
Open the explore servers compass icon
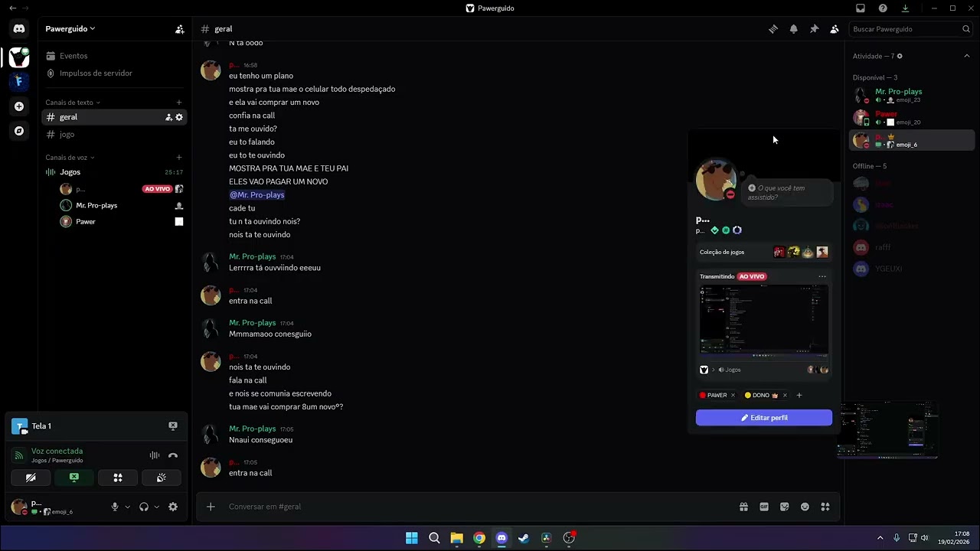pyautogui.click(x=19, y=131)
